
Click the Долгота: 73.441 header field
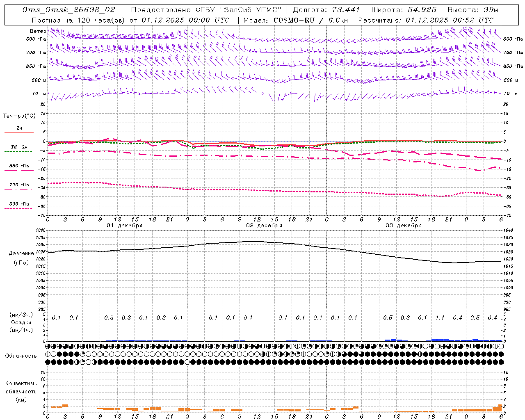click(x=326, y=10)
